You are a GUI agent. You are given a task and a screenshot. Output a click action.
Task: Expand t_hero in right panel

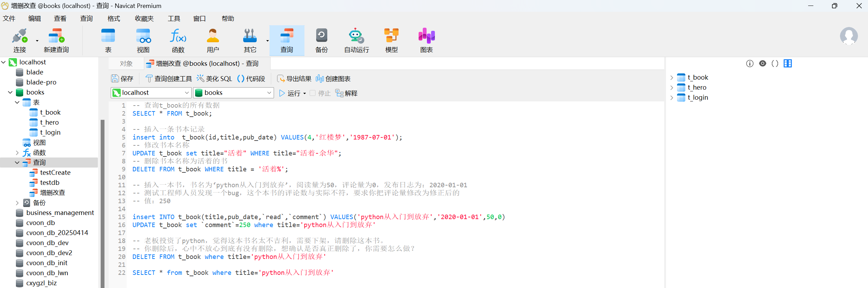pos(671,88)
